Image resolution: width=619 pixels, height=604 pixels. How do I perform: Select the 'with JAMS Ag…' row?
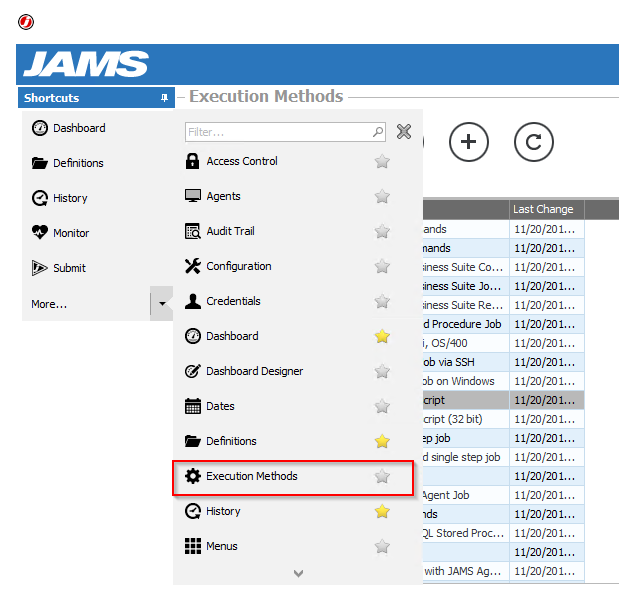[x=503, y=571]
